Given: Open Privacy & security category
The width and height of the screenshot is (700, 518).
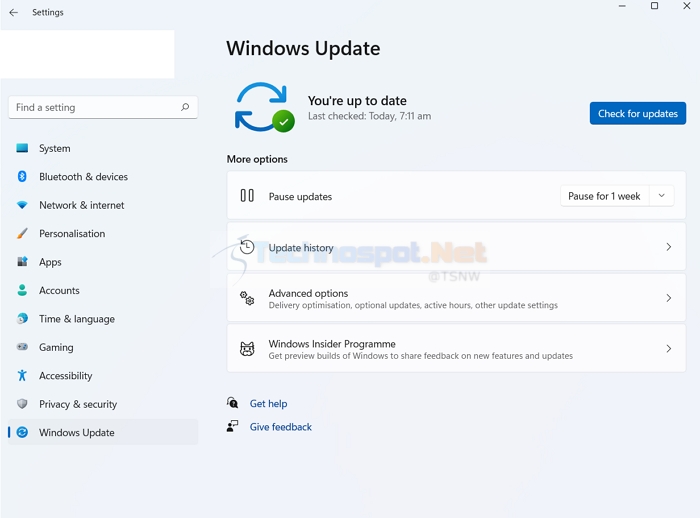Looking at the screenshot, I should [103, 404].
